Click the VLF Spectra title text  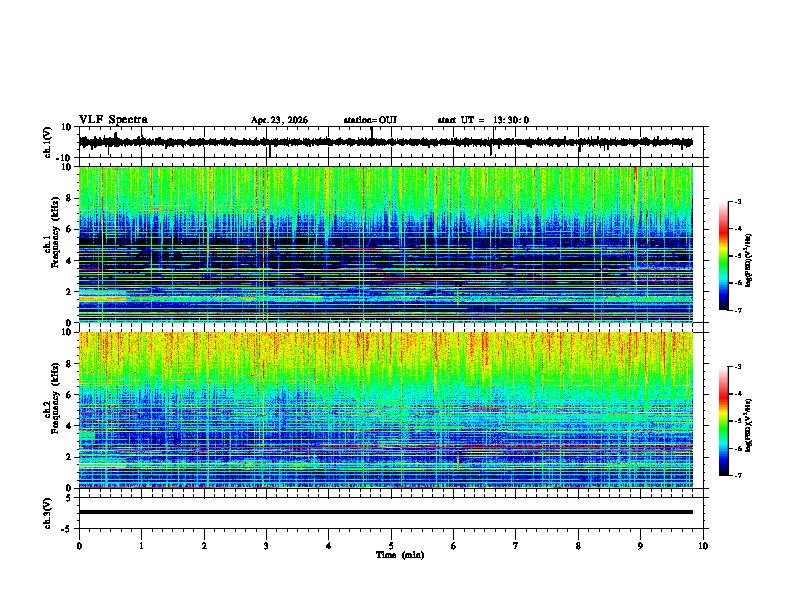coord(113,120)
